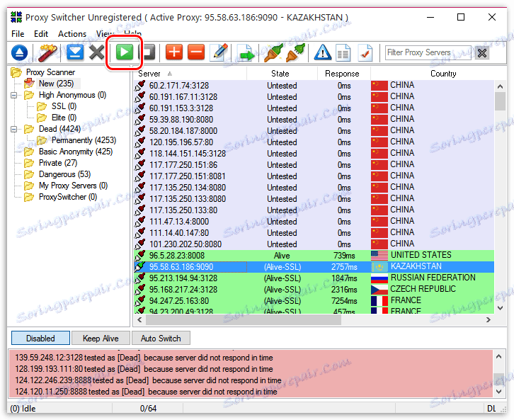Click the export green arrow icon

pyautogui.click(x=246, y=53)
